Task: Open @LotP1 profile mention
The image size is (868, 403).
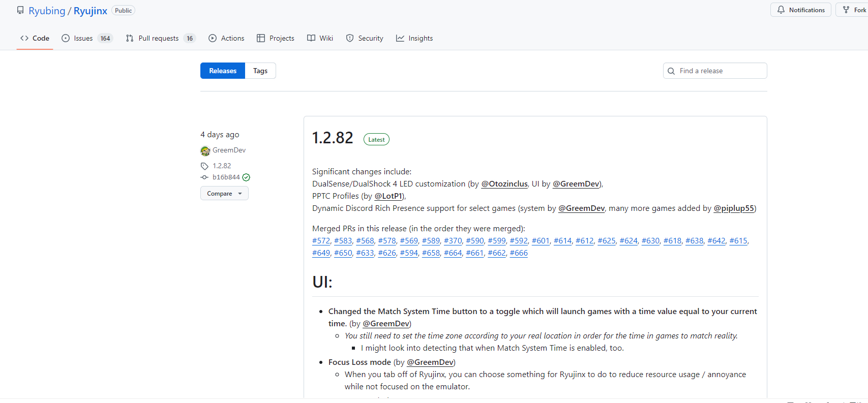Action: 389,196
